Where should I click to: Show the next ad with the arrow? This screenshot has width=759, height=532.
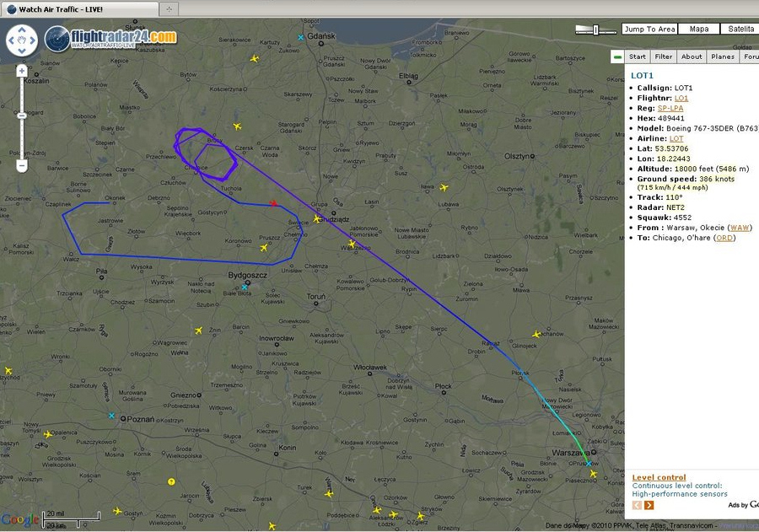(649, 505)
